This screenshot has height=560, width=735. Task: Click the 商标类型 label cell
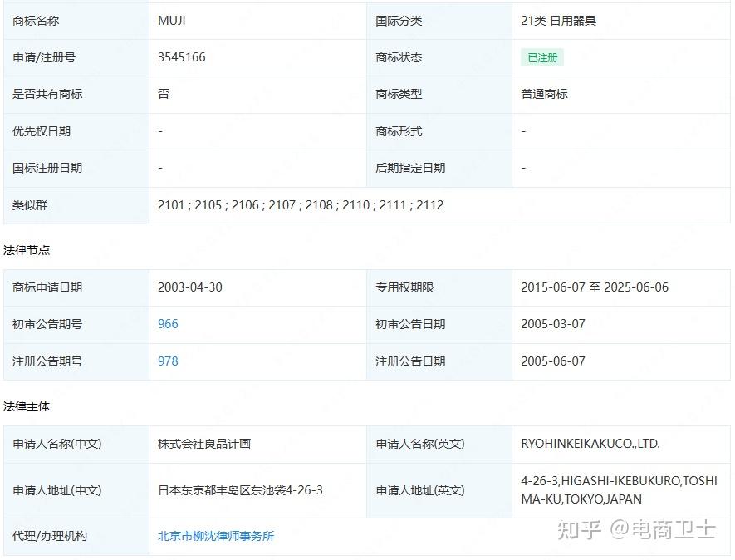point(439,94)
